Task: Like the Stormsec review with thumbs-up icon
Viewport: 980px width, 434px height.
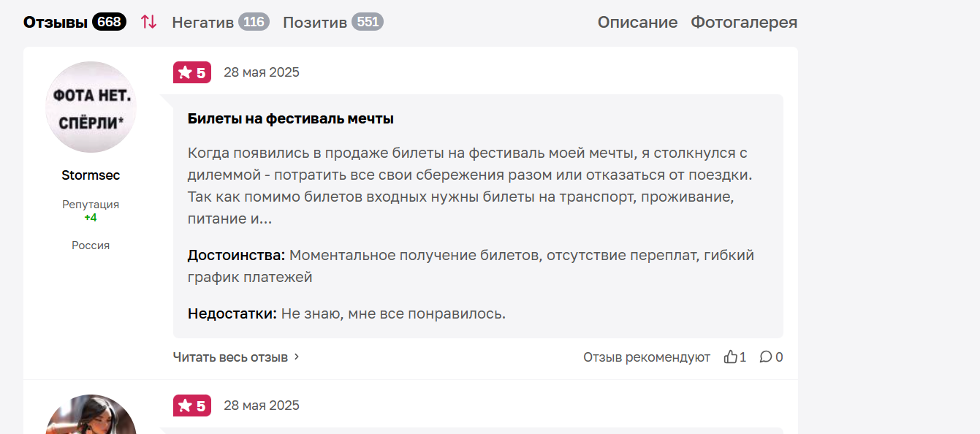Action: click(x=731, y=357)
